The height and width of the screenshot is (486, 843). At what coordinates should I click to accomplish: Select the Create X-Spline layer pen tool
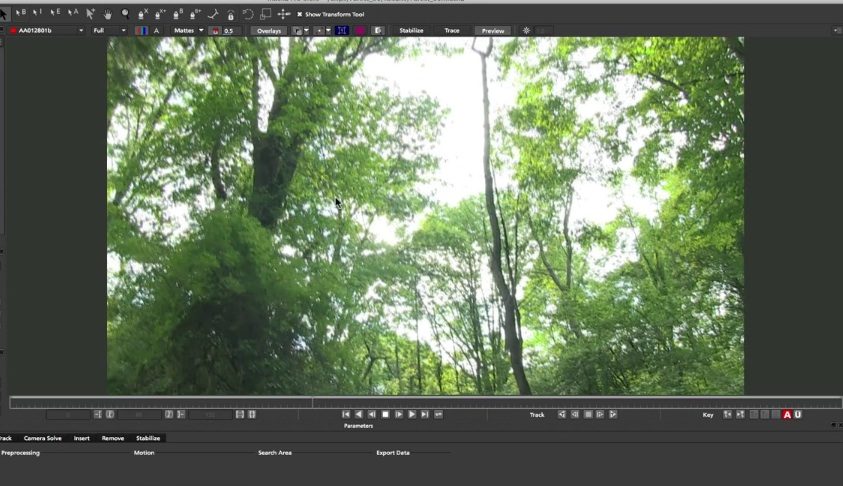point(143,14)
